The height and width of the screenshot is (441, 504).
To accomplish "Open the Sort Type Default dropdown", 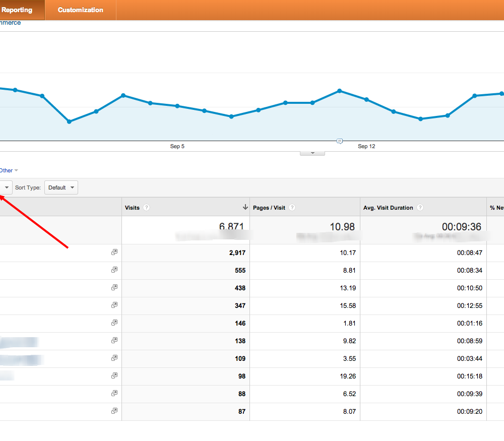I will [x=61, y=187].
